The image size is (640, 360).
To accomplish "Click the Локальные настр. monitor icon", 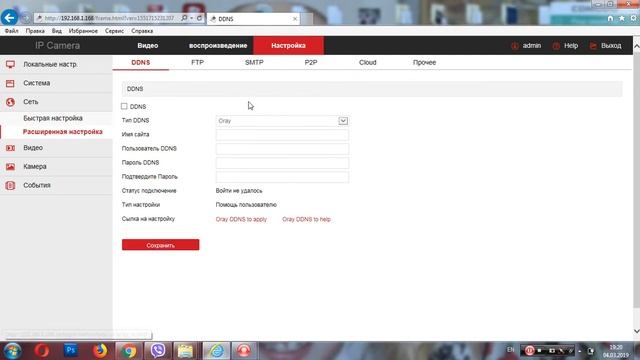I will 10,64.
